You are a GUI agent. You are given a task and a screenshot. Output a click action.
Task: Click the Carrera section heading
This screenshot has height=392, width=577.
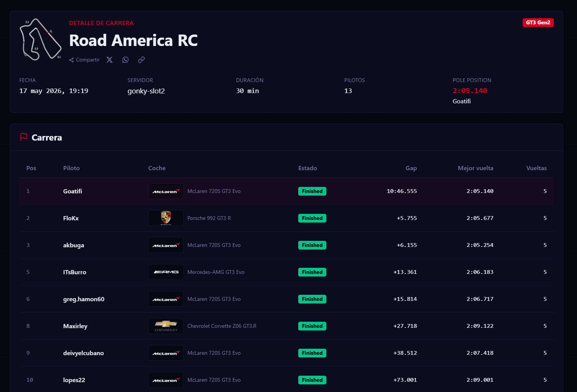47,138
